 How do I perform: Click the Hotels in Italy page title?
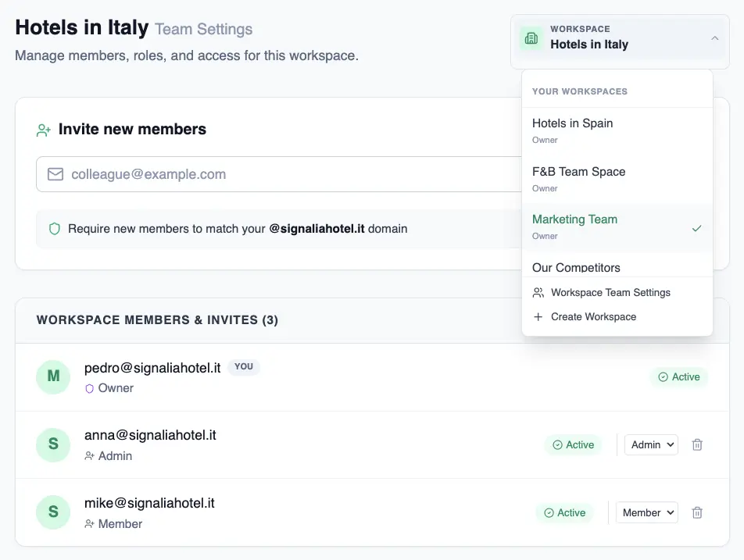pos(81,27)
